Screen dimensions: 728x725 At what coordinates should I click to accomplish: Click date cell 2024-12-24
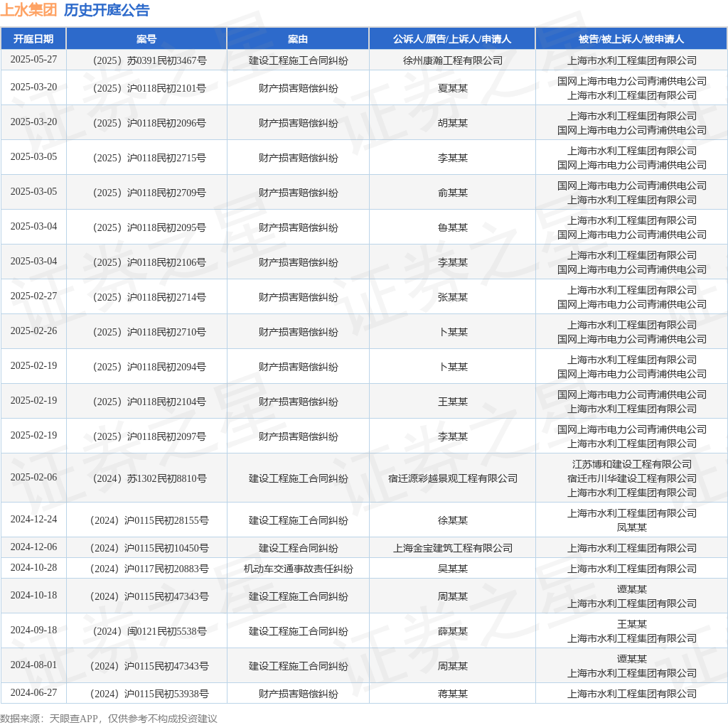pos(33,520)
